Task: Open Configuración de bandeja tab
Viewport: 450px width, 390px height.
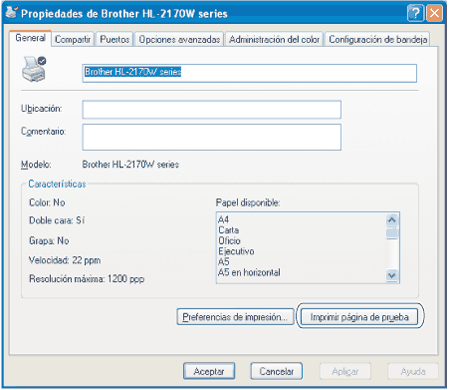Action: coord(378,39)
